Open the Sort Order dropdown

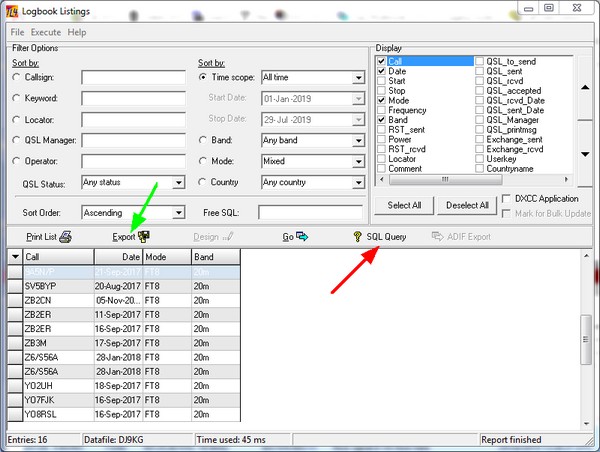178,212
